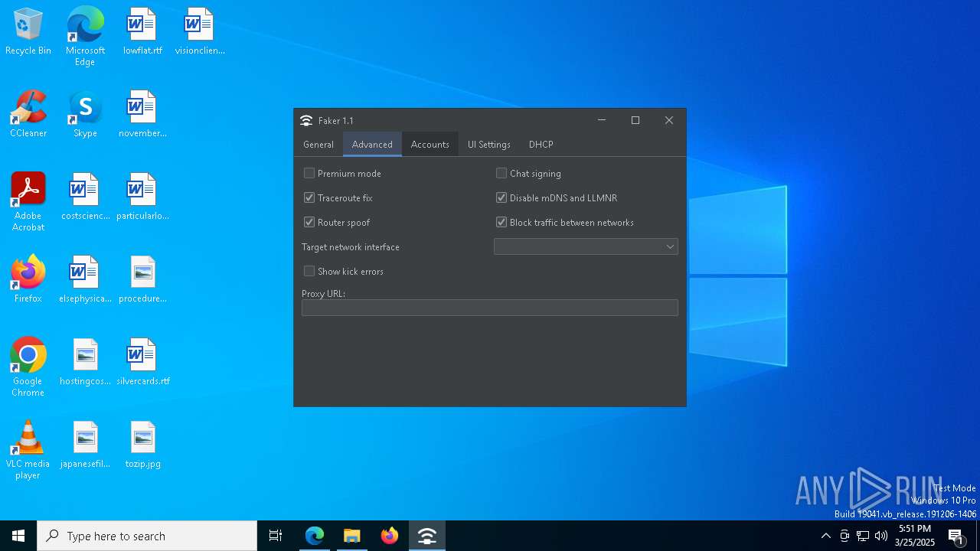Screen dimensions: 980x551
Task: Click Faker app taskbar icon
Action: pos(426,536)
